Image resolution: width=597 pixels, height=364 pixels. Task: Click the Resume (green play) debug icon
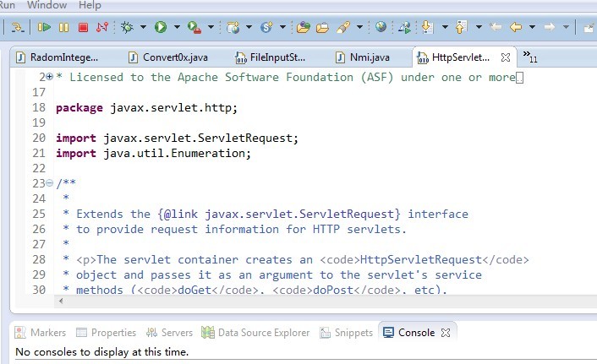[45, 27]
